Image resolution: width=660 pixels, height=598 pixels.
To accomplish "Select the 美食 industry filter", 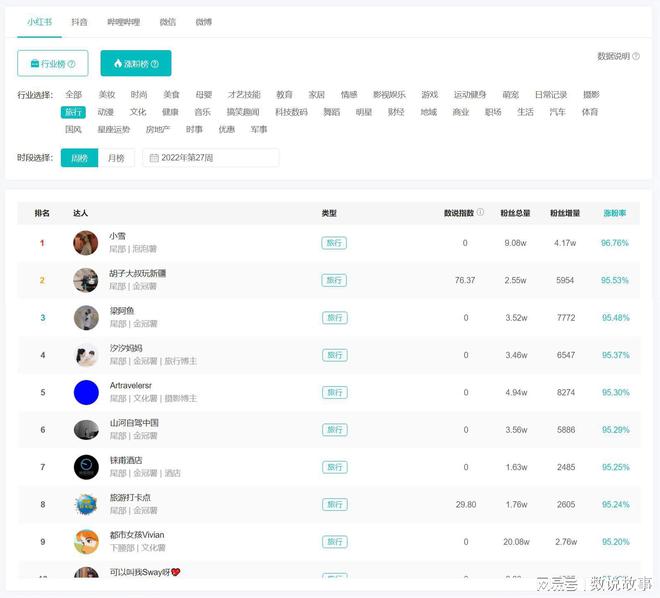I will [x=171, y=95].
